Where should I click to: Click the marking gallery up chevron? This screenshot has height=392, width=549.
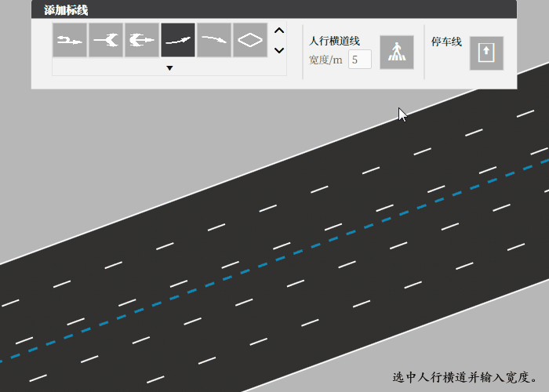tap(279, 31)
